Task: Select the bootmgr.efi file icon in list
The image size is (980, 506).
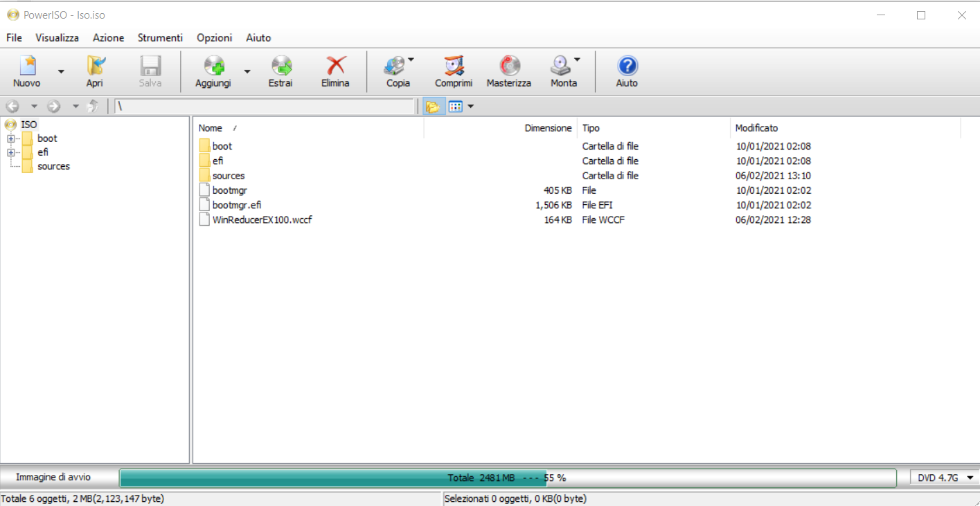Action: click(204, 205)
